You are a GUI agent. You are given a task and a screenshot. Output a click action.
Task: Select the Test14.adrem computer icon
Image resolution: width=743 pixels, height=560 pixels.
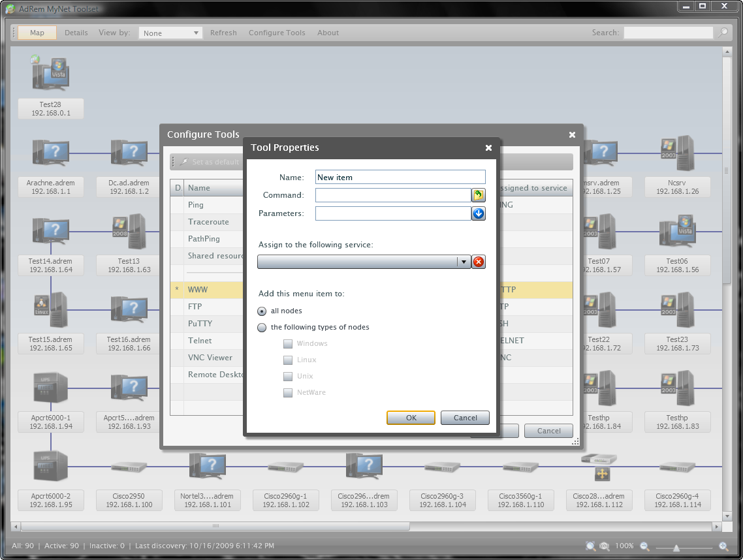[x=51, y=231]
